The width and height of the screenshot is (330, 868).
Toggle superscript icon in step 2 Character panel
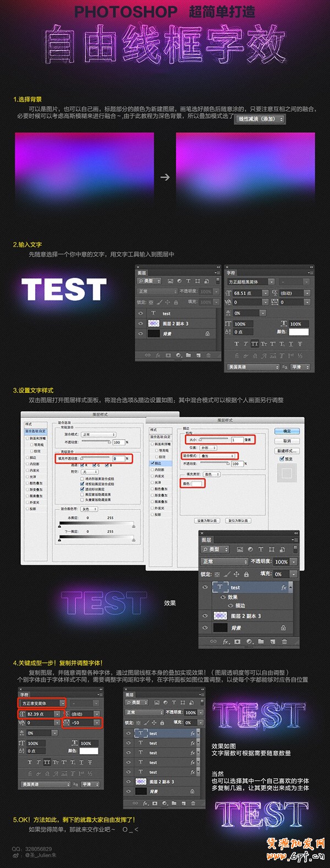273,343
